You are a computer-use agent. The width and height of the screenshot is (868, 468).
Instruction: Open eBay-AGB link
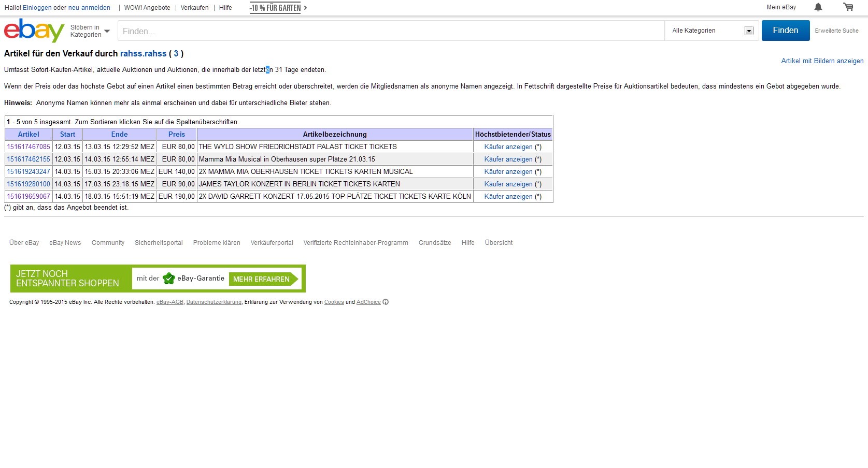pos(170,302)
